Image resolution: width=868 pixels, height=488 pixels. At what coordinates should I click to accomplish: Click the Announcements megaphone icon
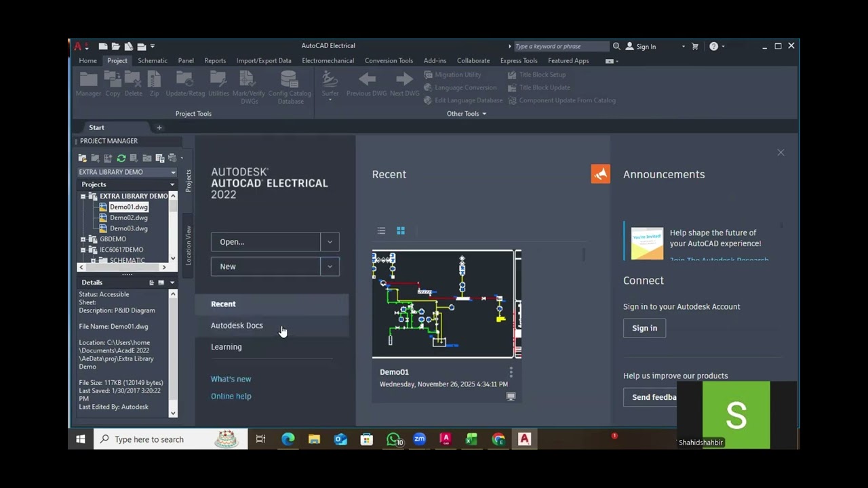click(601, 174)
